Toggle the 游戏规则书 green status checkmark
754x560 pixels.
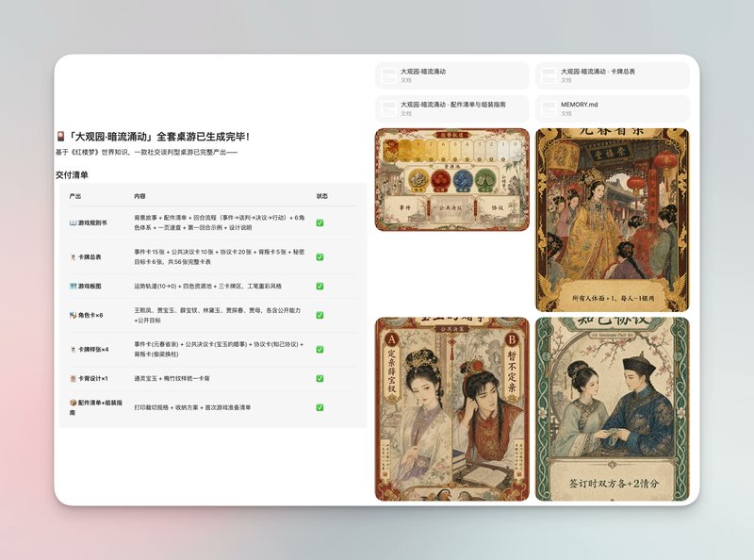click(320, 222)
